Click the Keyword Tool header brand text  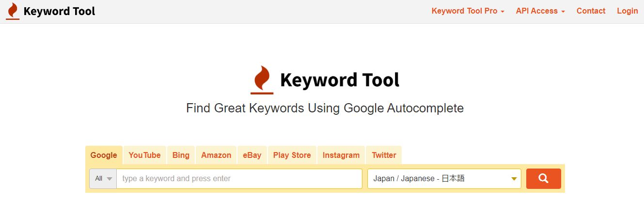pyautogui.click(x=59, y=11)
